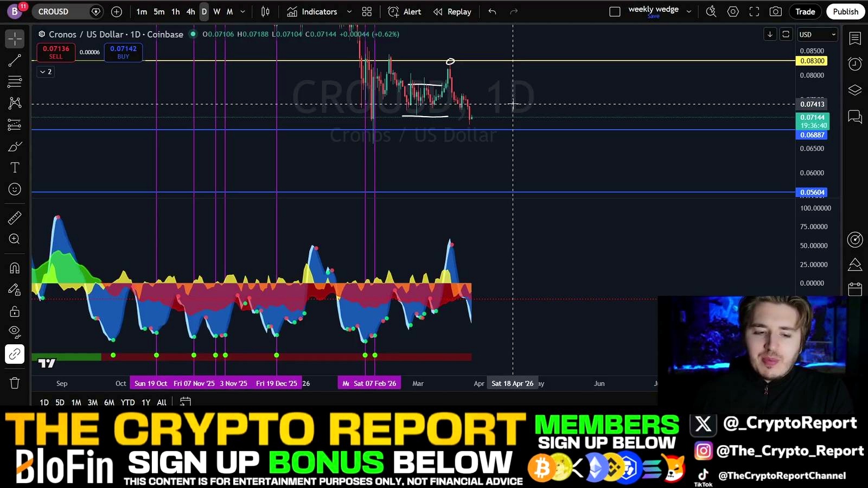Click the Sat 07 Feb '26 time marker
868x488 pixels.
(x=375, y=383)
